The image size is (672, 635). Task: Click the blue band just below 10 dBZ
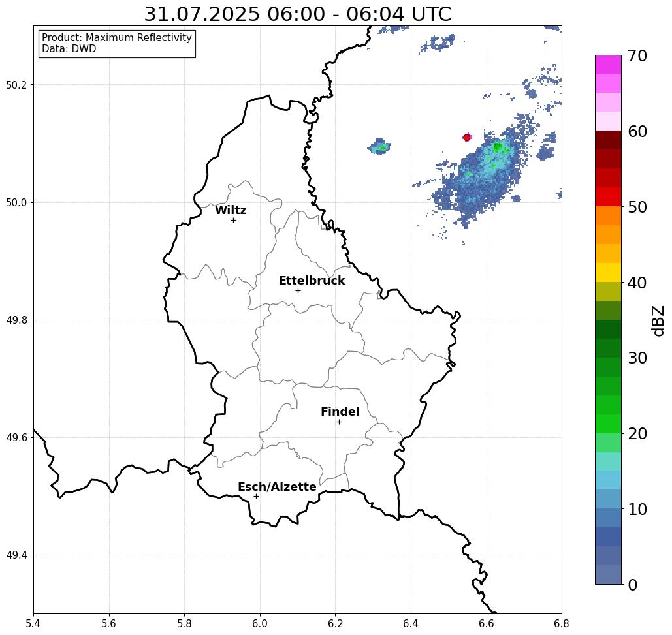coord(608,518)
